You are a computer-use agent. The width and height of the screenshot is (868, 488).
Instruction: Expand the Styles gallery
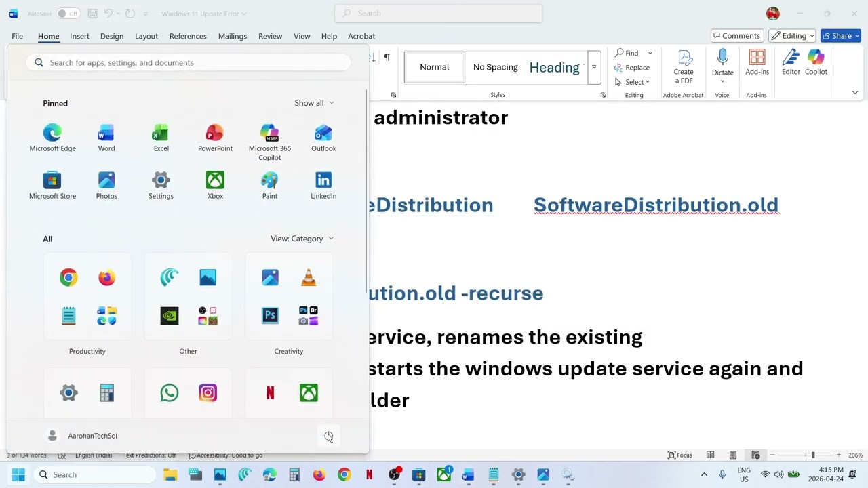(x=594, y=67)
